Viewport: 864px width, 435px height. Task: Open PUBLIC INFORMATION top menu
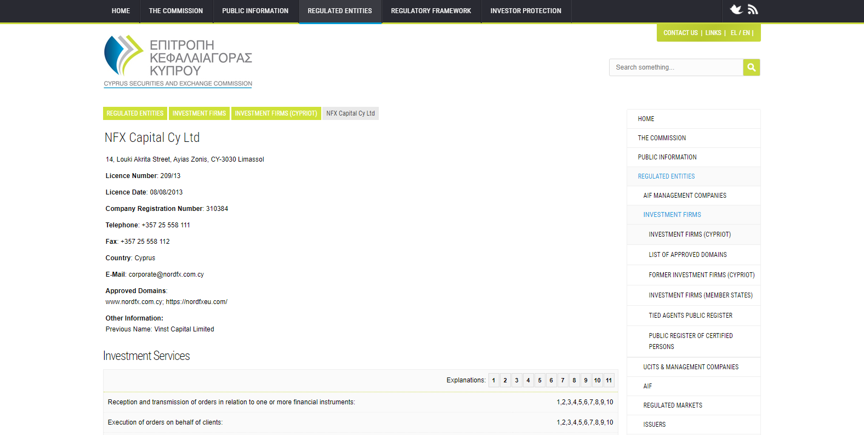255,11
